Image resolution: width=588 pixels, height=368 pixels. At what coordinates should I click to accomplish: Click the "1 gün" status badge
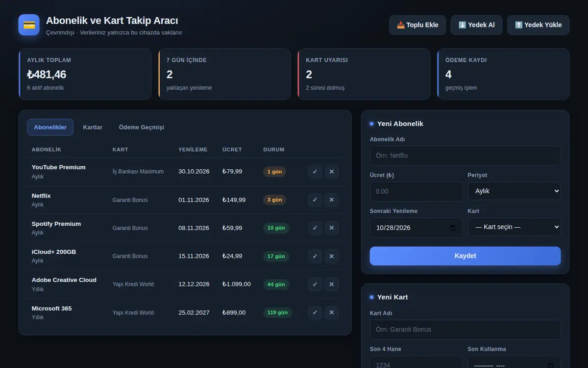274,172
